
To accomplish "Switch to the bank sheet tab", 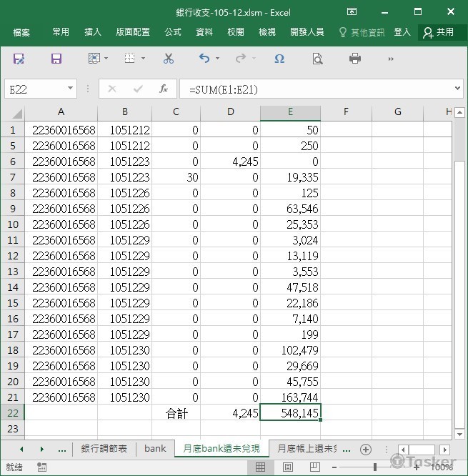I will 155,449.
